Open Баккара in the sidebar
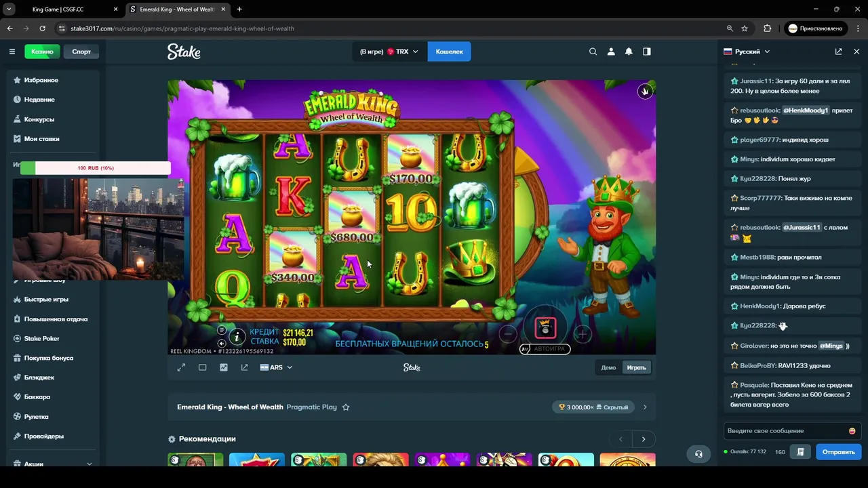This screenshot has height=488, width=868. 53,397
